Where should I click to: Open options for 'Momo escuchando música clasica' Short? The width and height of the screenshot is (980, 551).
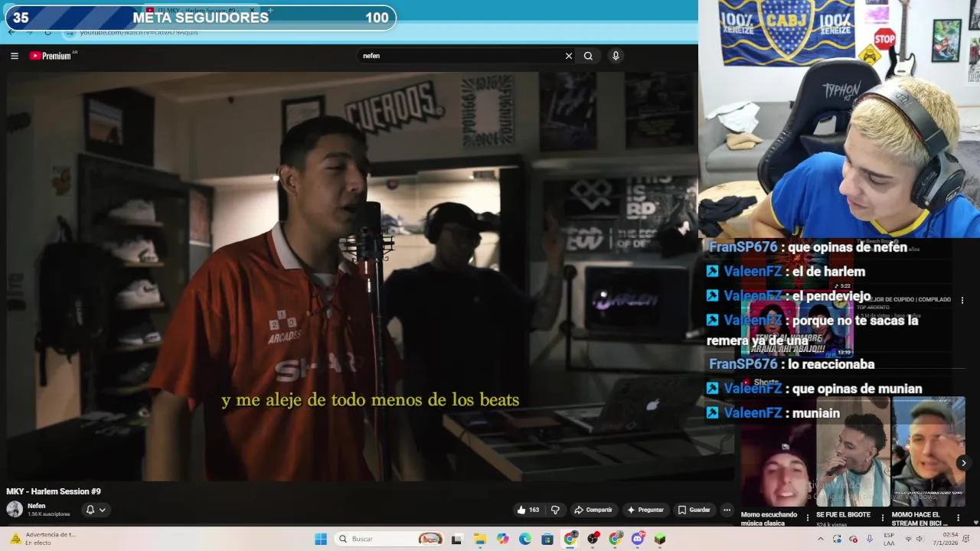click(808, 518)
